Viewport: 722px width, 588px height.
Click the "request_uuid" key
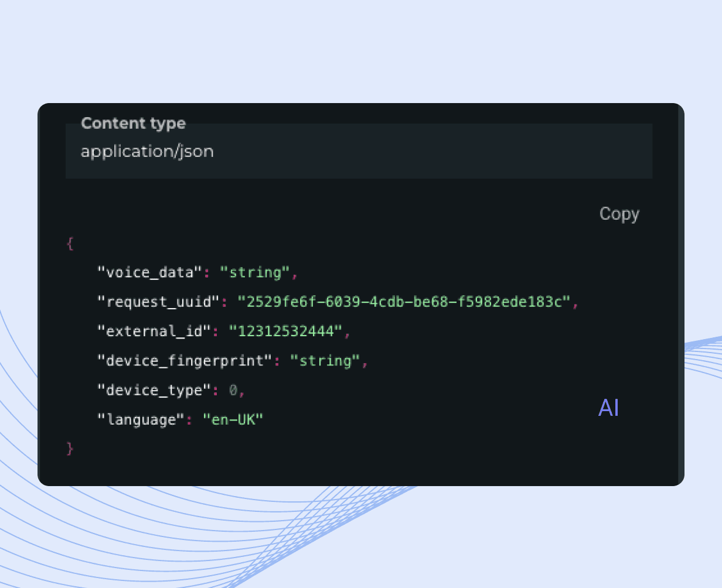click(158, 302)
